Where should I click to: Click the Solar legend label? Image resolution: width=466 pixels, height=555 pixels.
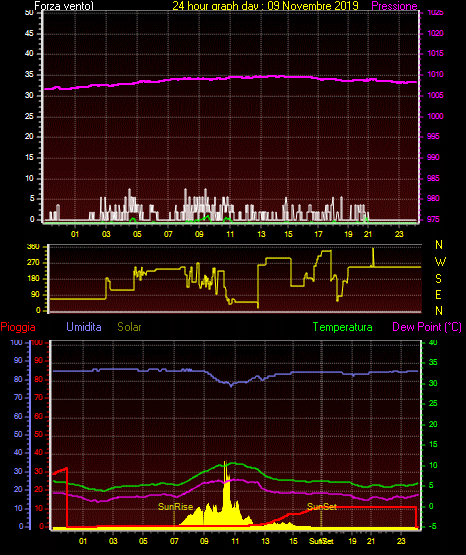130,327
